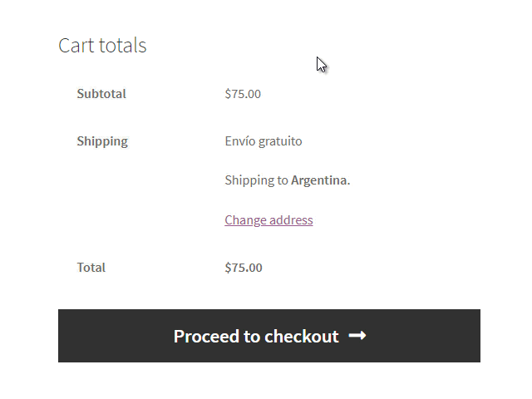This screenshot has width=532, height=399.
Task: Click the word checkout in dark button
Action: pyautogui.click(x=301, y=336)
